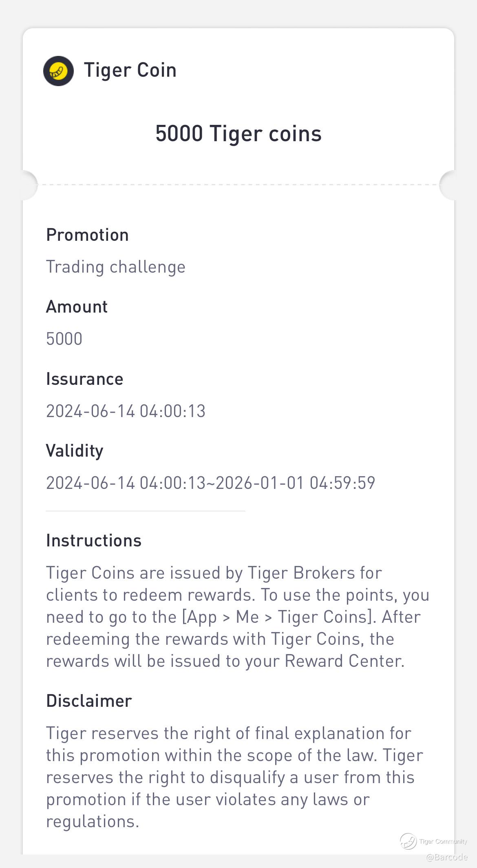Select the Tiger Coin title text

(130, 70)
